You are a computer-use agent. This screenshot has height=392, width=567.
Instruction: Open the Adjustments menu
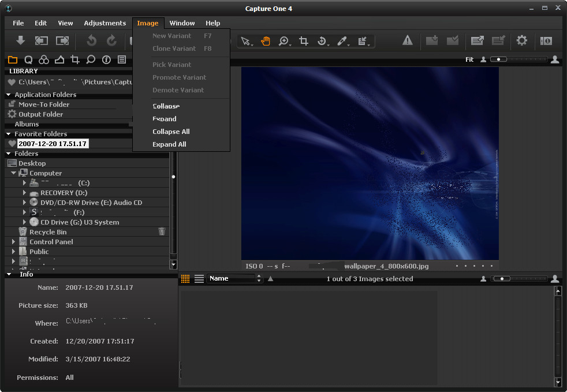click(x=105, y=23)
